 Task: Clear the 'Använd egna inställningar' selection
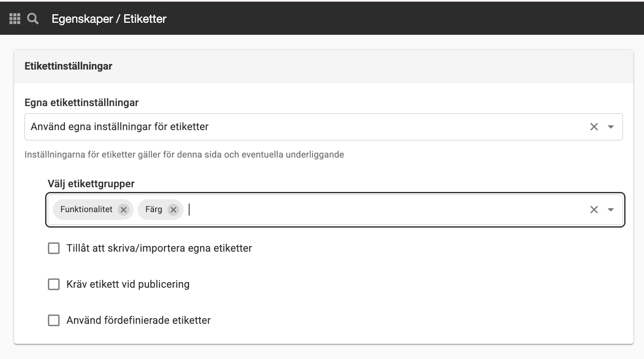pos(594,127)
